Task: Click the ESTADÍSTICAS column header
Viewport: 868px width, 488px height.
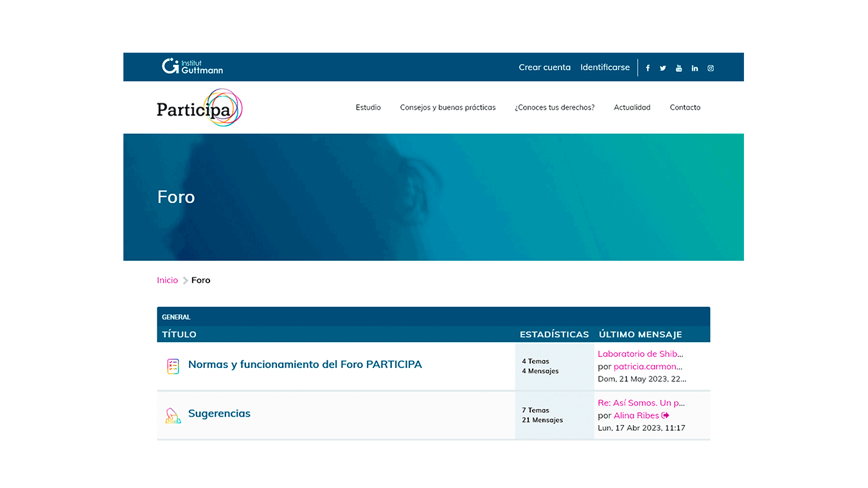Action: pos(554,335)
